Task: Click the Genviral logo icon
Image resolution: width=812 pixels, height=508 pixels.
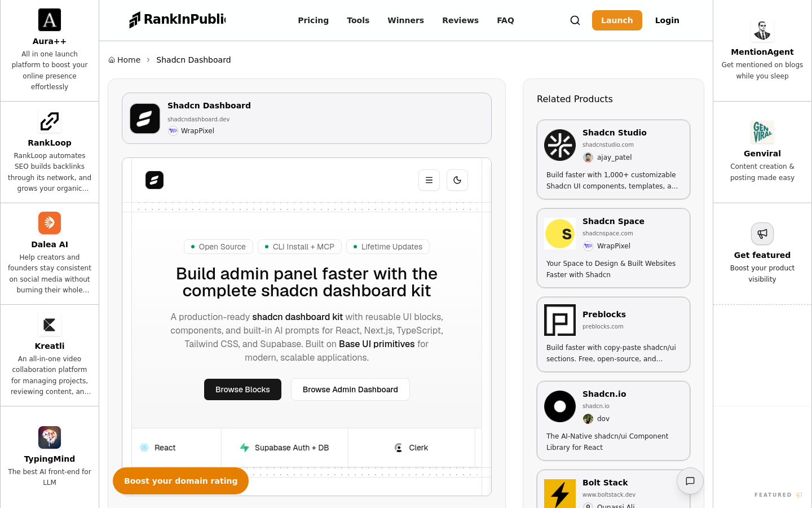Action: (x=762, y=132)
